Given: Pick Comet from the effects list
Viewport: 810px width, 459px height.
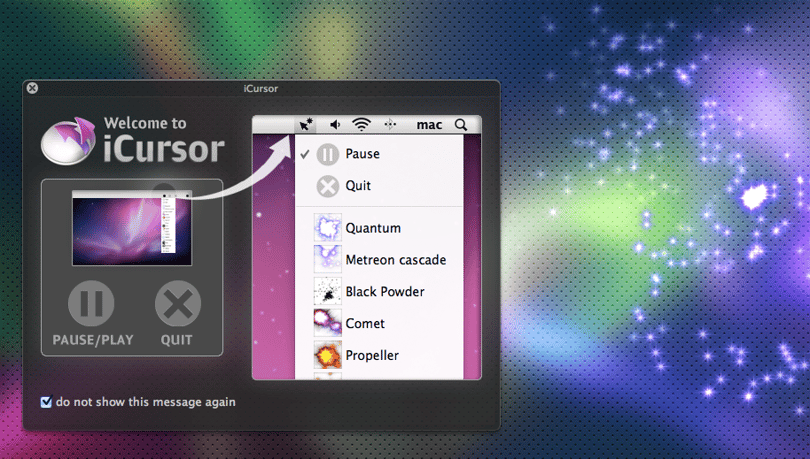Looking at the screenshot, I should 365,324.
